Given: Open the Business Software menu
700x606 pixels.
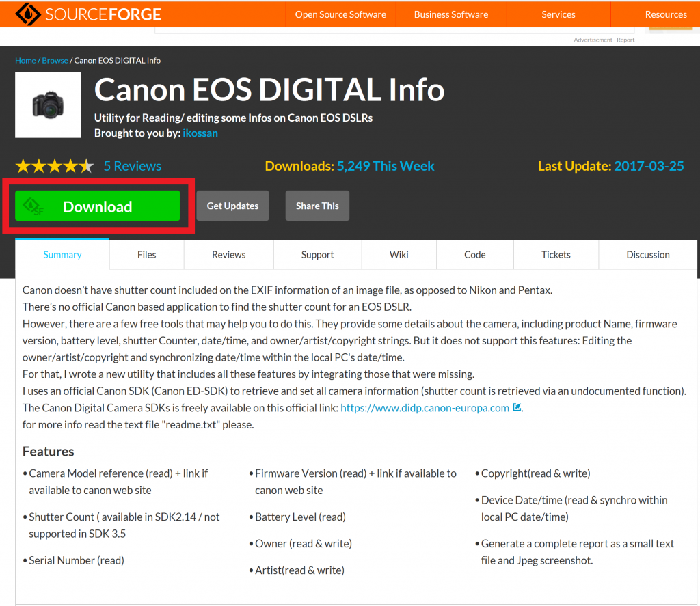Looking at the screenshot, I should pyautogui.click(x=451, y=14).
